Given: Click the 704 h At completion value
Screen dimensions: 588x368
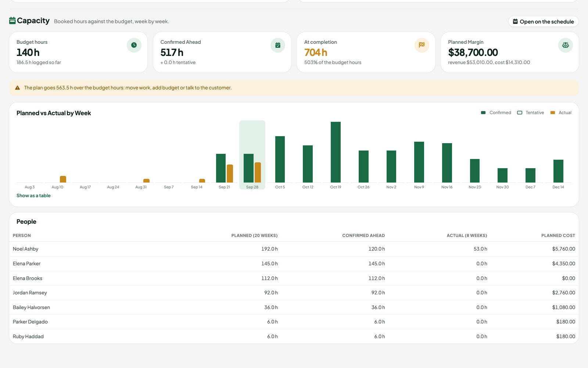Looking at the screenshot, I should 316,53.
